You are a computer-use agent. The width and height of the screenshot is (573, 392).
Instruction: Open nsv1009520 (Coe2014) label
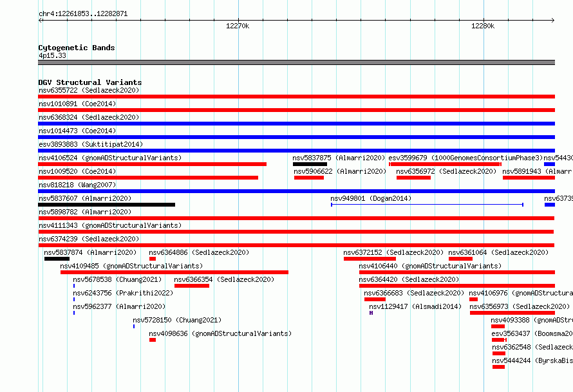click(x=77, y=171)
